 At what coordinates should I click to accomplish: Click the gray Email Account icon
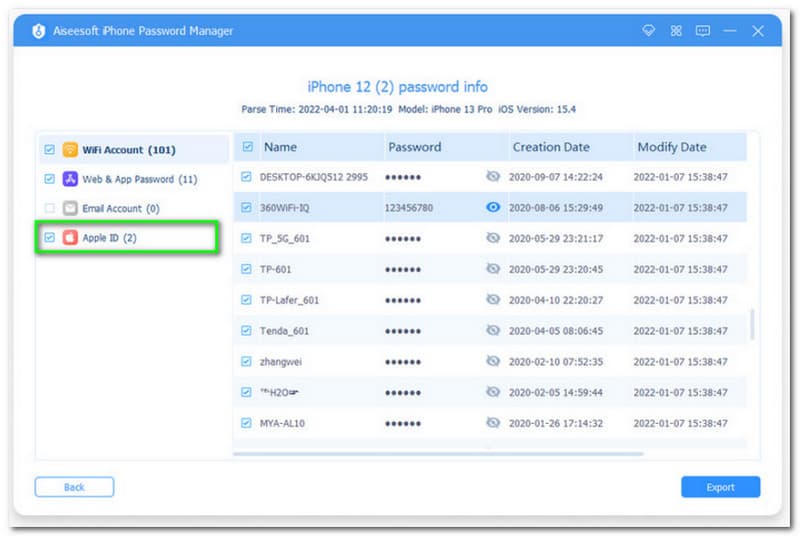(x=70, y=208)
